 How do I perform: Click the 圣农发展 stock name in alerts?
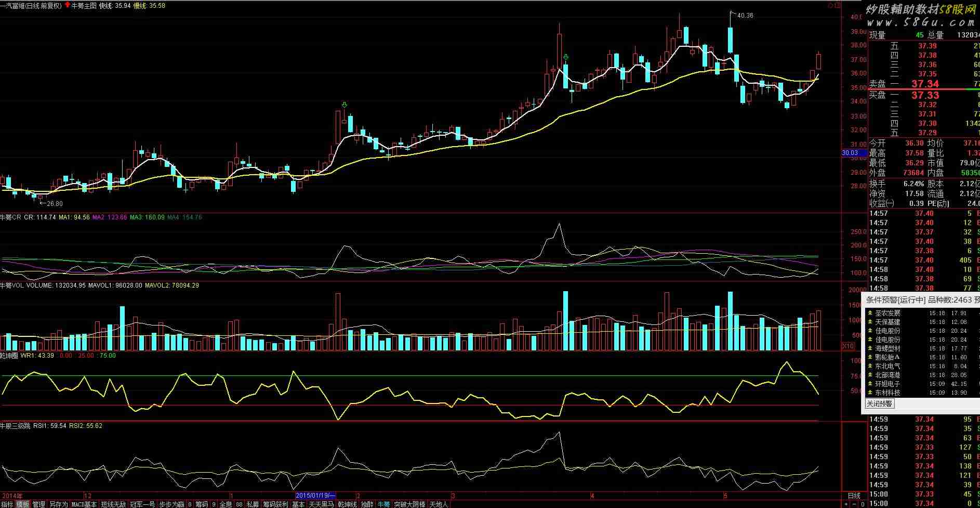(888, 313)
